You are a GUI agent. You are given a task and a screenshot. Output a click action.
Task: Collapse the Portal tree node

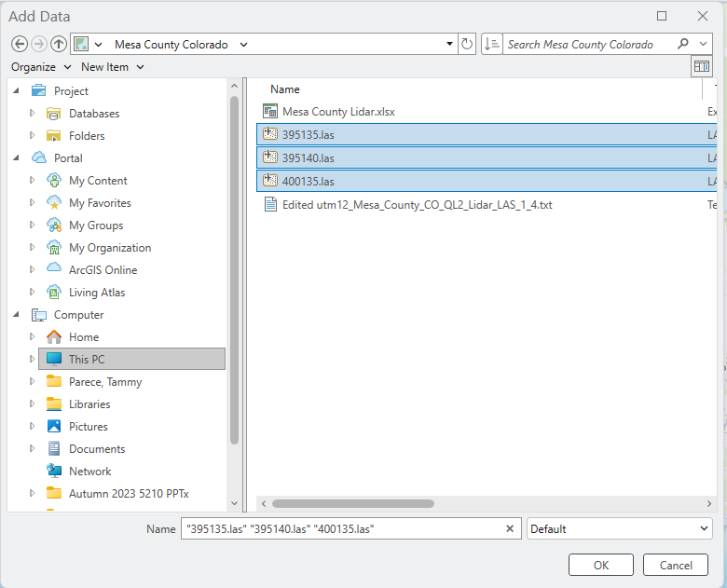pos(16,157)
